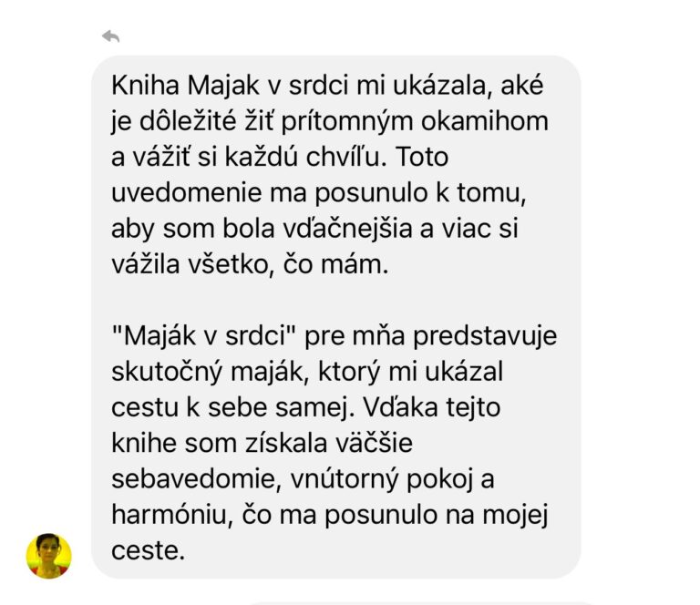Click the word 'predstavuje' in second paragraph
Viewport: 700px width, 605px height.
click(x=485, y=336)
